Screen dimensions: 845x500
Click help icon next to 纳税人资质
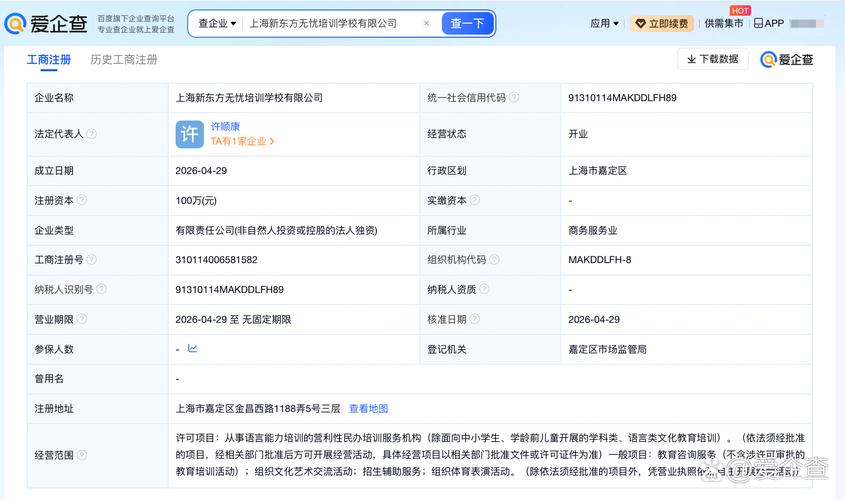pyautogui.click(x=484, y=289)
